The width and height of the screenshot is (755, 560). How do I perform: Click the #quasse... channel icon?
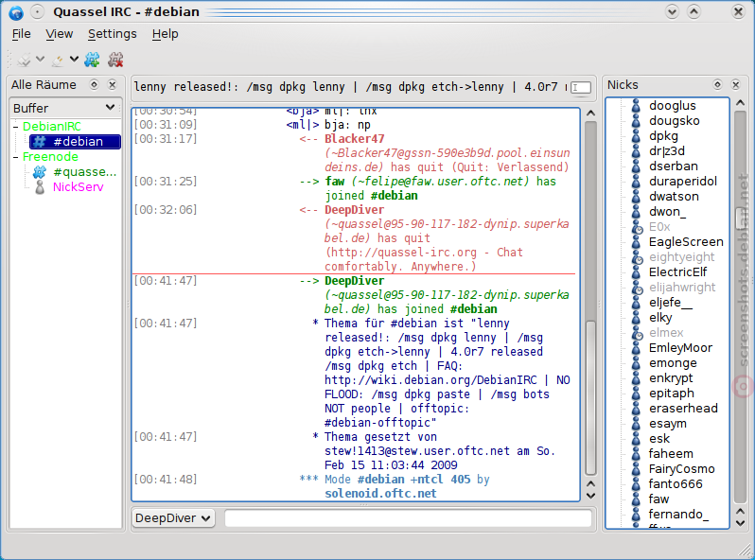click(40, 172)
